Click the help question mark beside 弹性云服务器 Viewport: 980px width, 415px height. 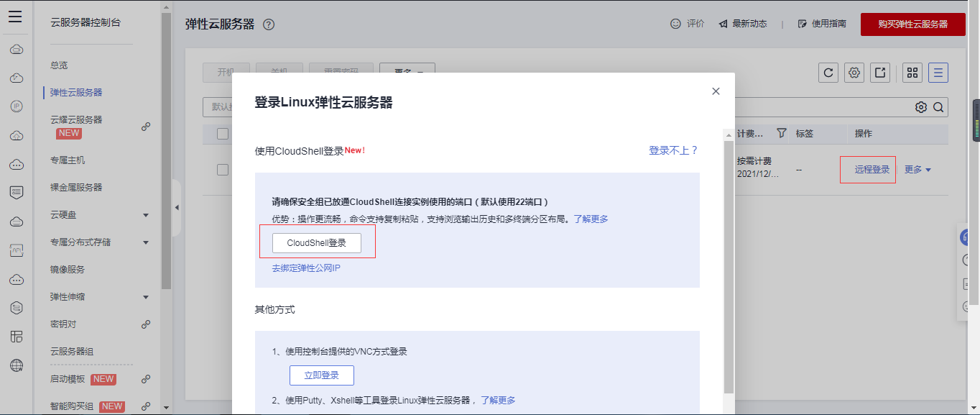[x=269, y=24]
